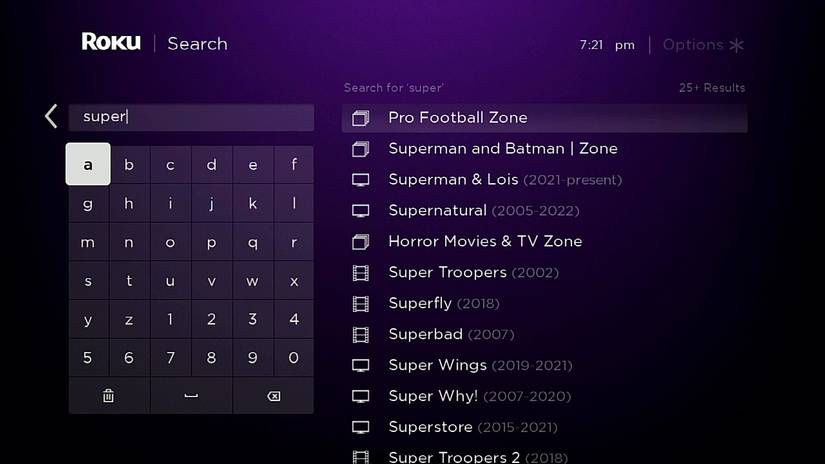Click the Options asterisk icon
825x464 pixels.
(x=737, y=45)
